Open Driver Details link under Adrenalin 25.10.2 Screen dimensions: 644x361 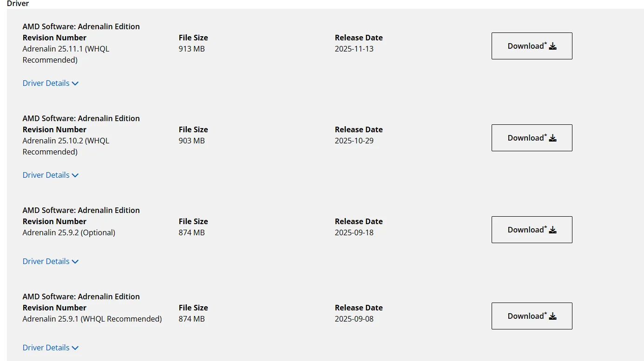click(x=46, y=175)
